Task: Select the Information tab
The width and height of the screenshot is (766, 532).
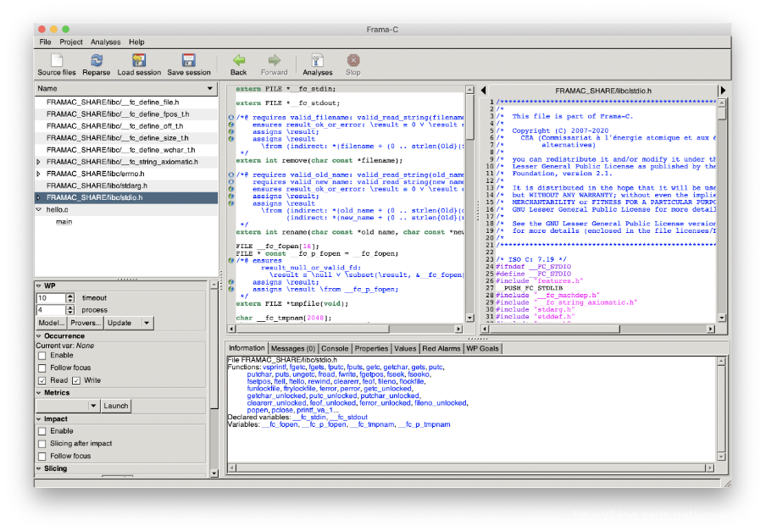Action: [247, 348]
